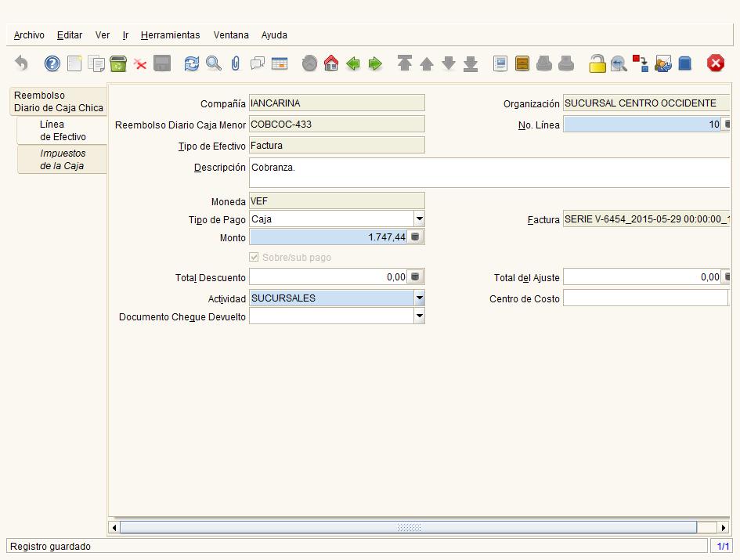Click the zoom across icon

[619, 63]
